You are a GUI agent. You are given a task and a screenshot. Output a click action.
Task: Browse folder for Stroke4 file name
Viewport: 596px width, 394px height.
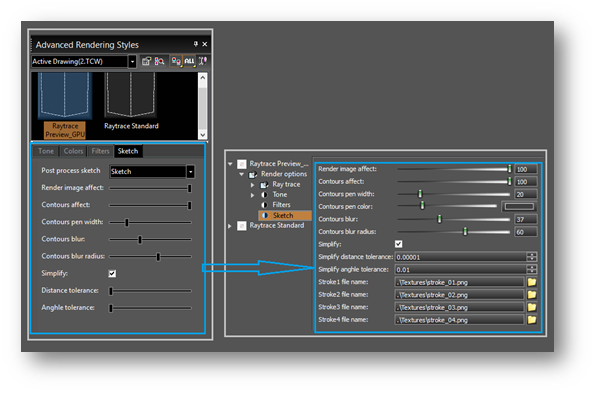pos(532,320)
